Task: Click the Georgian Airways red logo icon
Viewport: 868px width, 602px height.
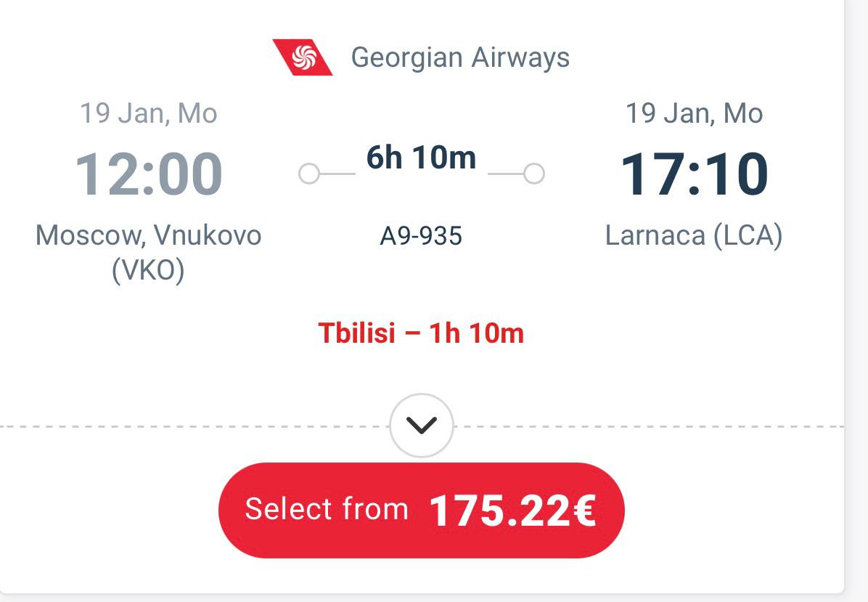Action: click(303, 57)
